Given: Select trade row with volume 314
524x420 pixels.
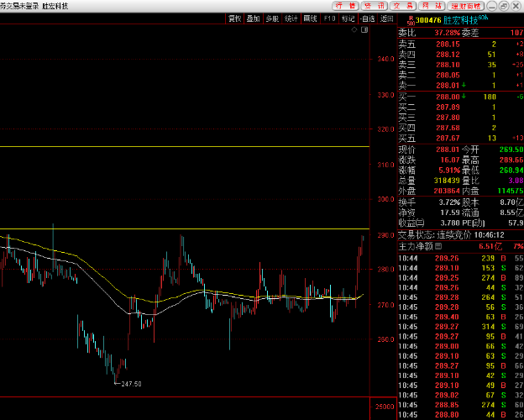Looking at the screenshot, I should 461,327.
